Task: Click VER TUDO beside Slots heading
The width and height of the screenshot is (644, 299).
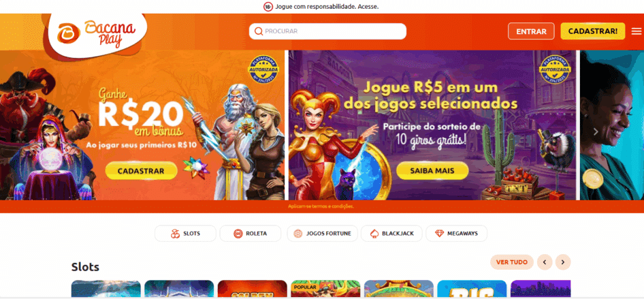Action: click(512, 262)
